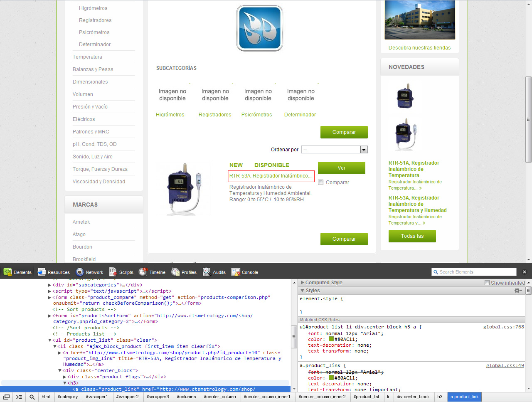Screen dimensions: 532x402
Task: Toggle the Show inherited checkbox
Action: tap(487, 283)
